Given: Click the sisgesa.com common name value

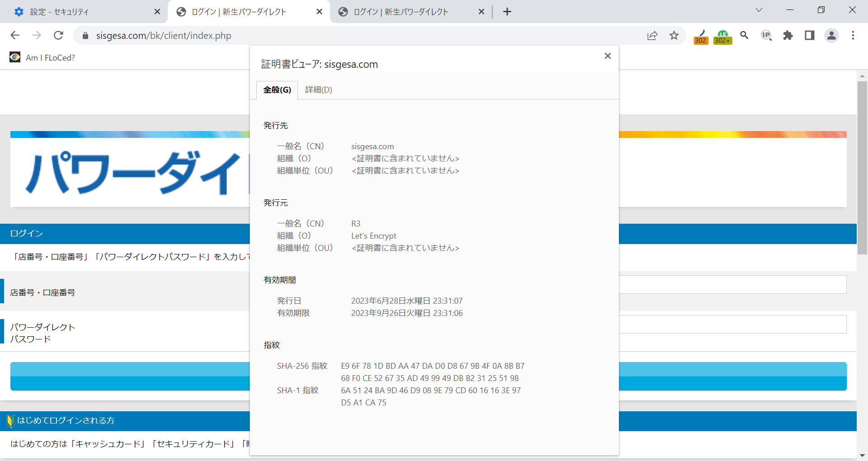Looking at the screenshot, I should [x=373, y=146].
